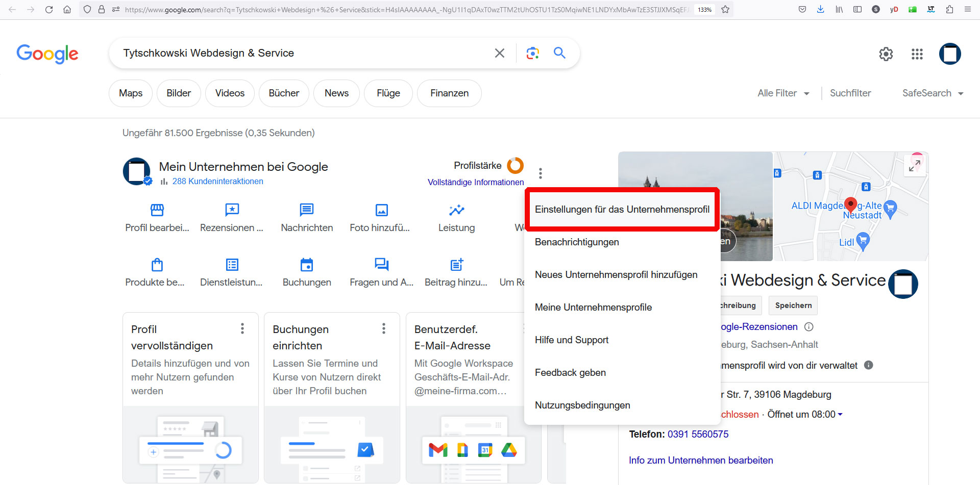Viewport: 980px width, 485px height.
Task: Select the Bücher filter tab
Action: pos(284,93)
